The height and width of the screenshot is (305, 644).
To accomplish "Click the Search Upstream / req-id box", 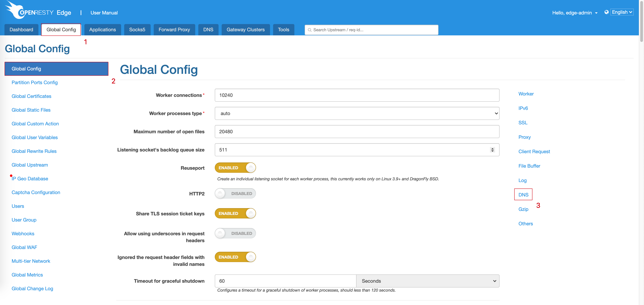I will tap(371, 30).
